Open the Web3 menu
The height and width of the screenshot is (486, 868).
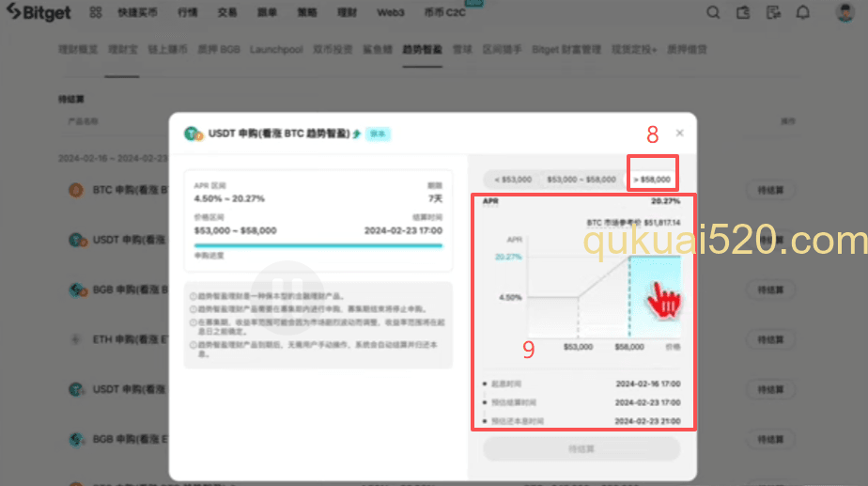(x=390, y=12)
